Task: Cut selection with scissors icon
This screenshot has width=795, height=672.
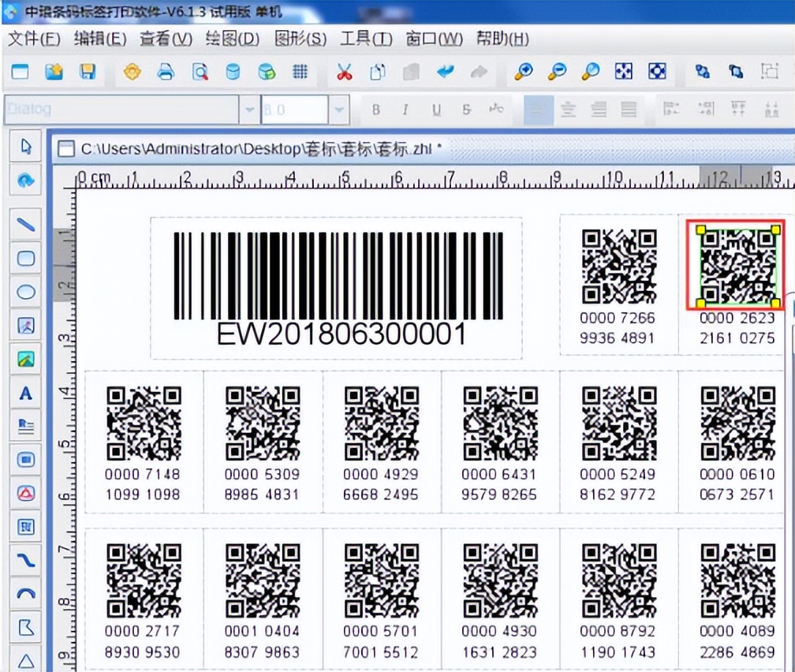Action: [344, 72]
